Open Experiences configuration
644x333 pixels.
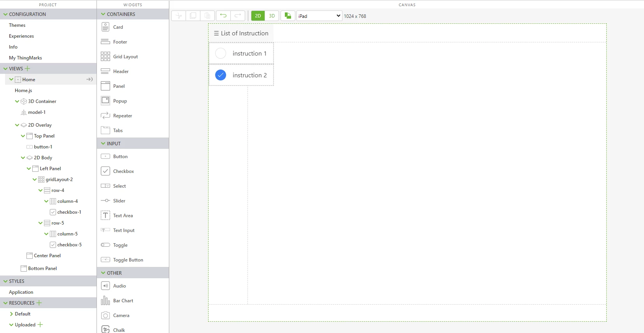21,36
